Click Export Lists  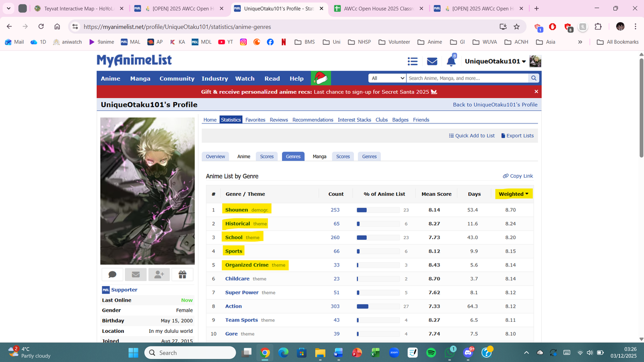coord(517,135)
